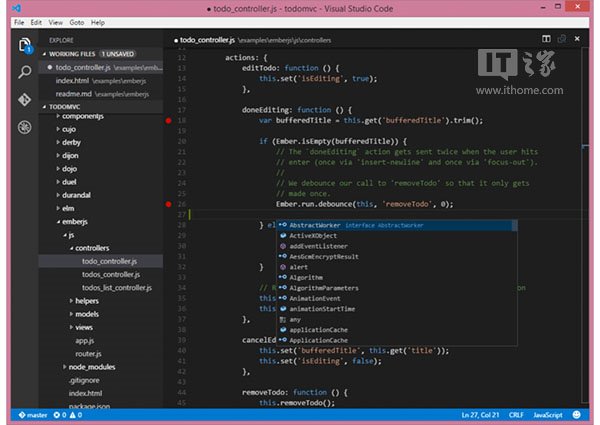
Task: Open the warnings count in status bar
Action: [x=76, y=415]
